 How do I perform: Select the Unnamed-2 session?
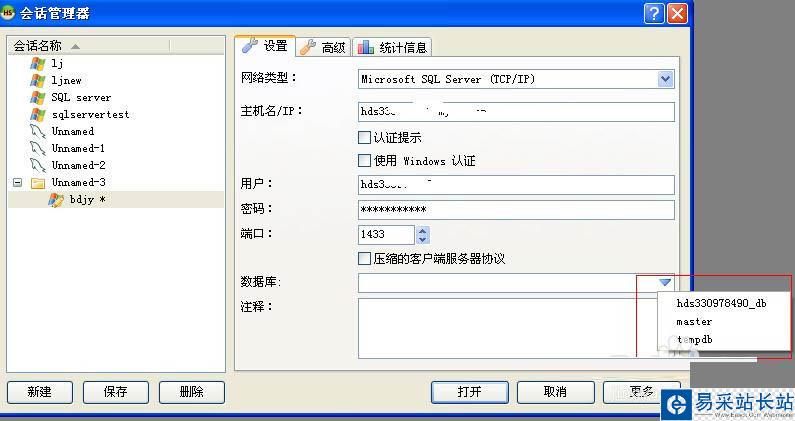pos(78,165)
